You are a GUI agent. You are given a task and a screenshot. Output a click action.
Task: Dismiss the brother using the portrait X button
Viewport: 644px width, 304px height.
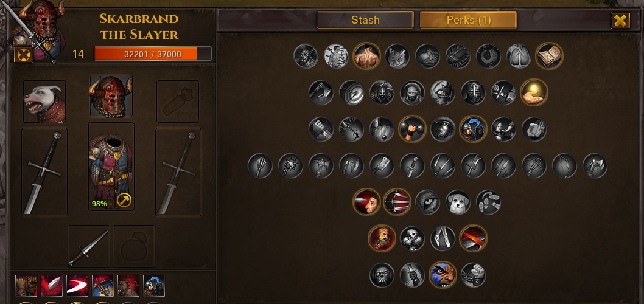(24, 55)
